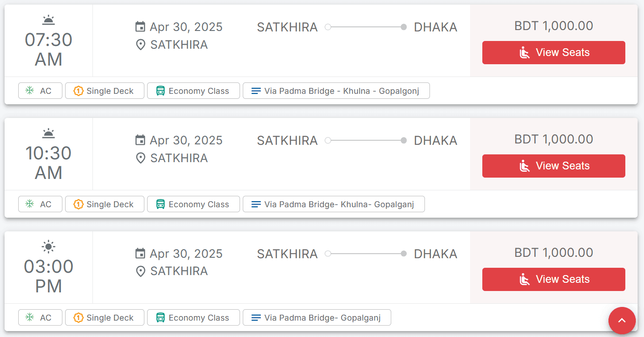The height and width of the screenshot is (337, 644).
Task: Select Economy Class tag on 07:30 AM trip
Action: click(x=193, y=91)
